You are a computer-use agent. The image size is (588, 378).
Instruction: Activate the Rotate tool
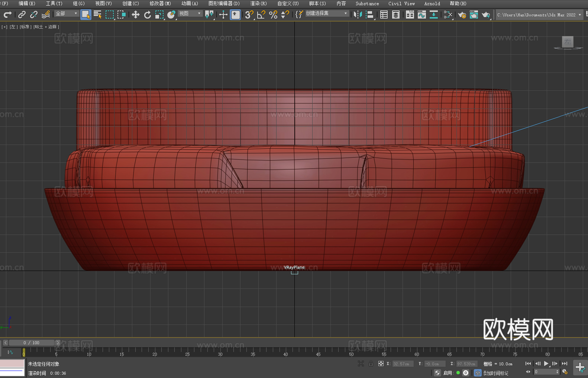(147, 14)
